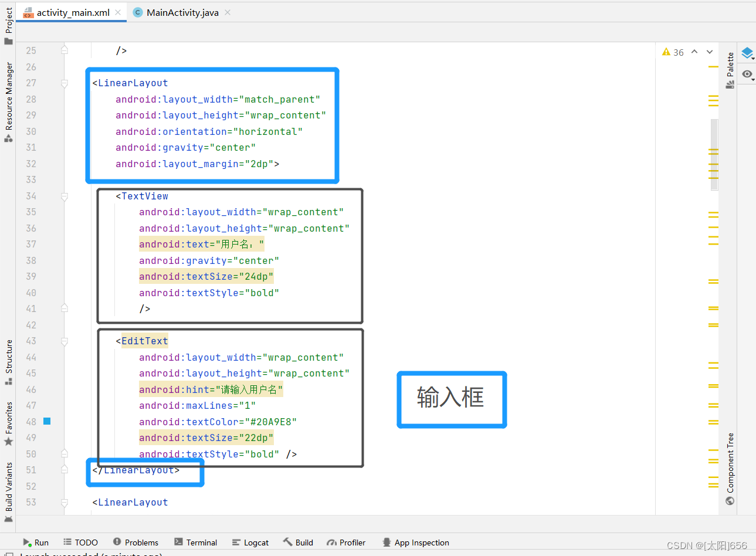
Task: Click android:layout_margin="2dp" on line 32
Action: (x=195, y=164)
